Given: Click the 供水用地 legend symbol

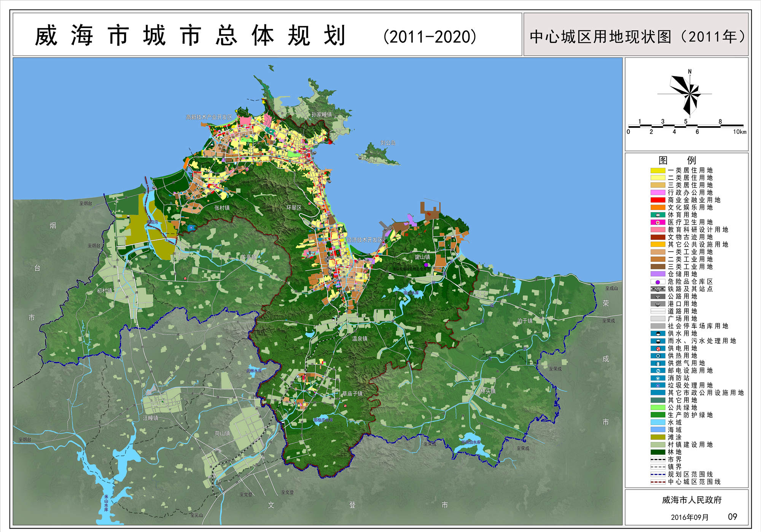Looking at the screenshot, I should tap(658, 333).
